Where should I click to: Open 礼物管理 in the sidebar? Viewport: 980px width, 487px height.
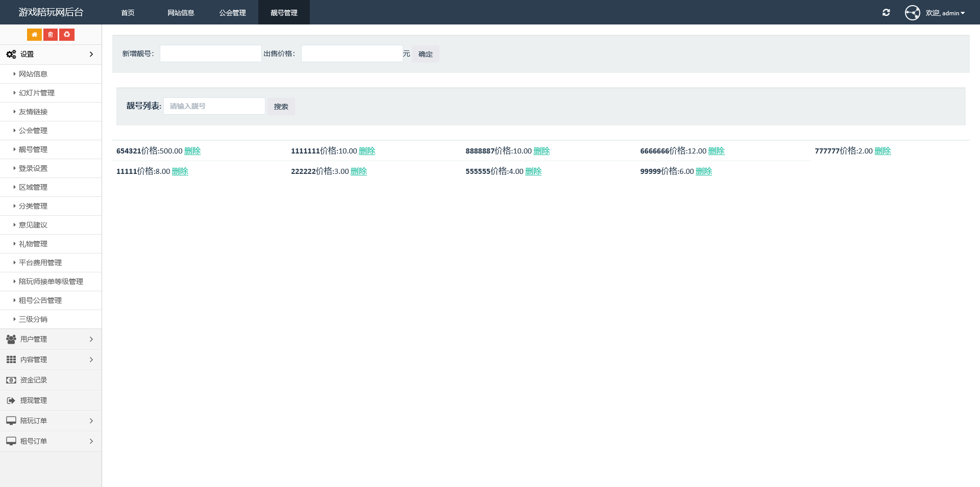pyautogui.click(x=51, y=244)
